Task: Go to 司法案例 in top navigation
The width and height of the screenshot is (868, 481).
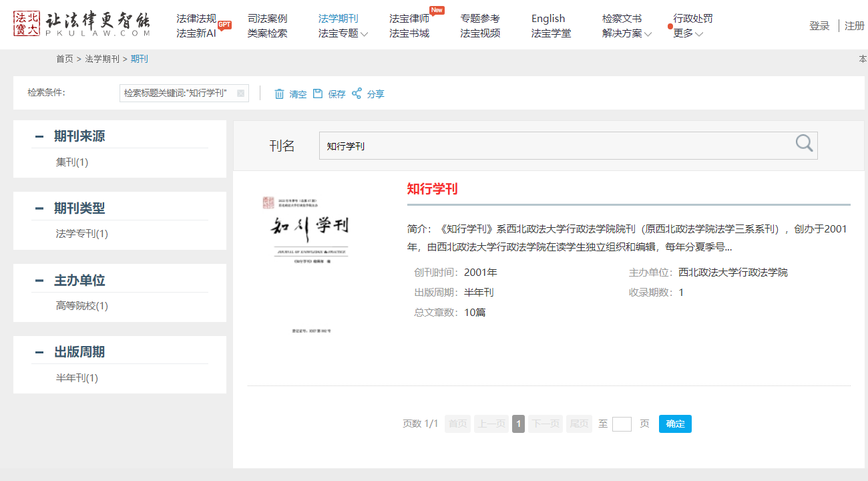Action: point(267,19)
